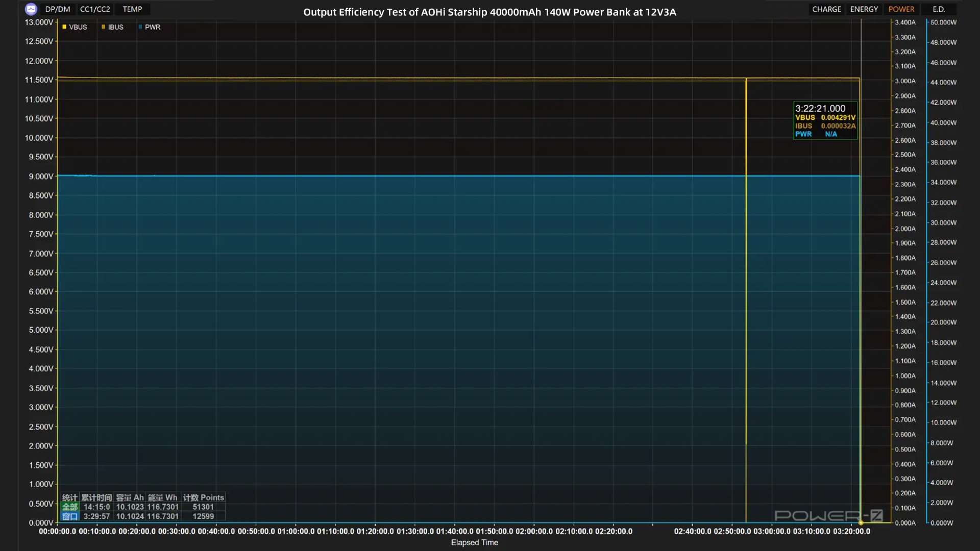Click the 累计时间 column header
The image size is (980, 551).
tap(96, 497)
